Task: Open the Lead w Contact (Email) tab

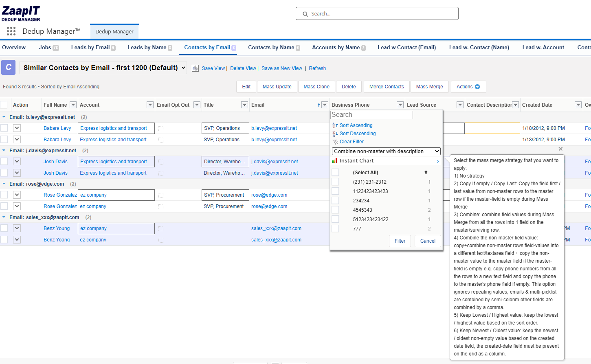Action: 406,47
